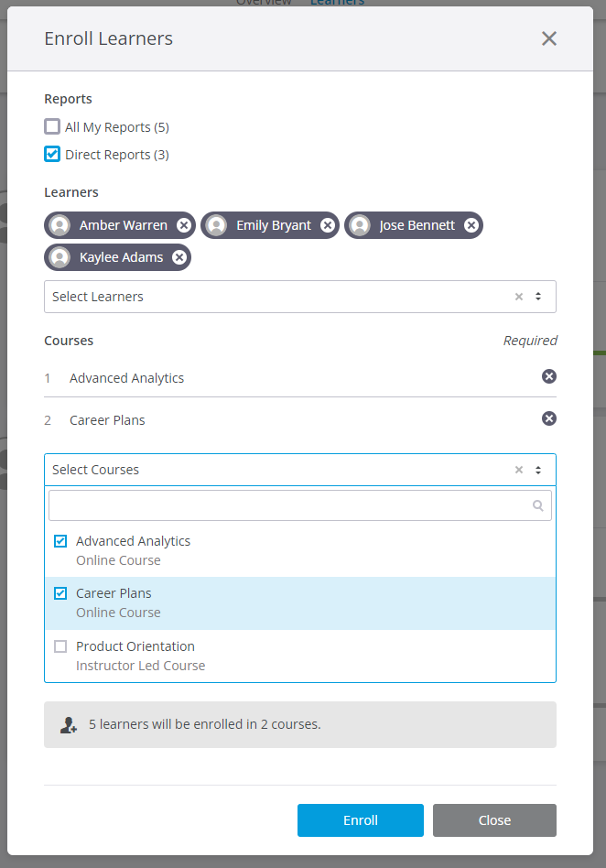Remove Kaylee Adams from learners

click(179, 257)
